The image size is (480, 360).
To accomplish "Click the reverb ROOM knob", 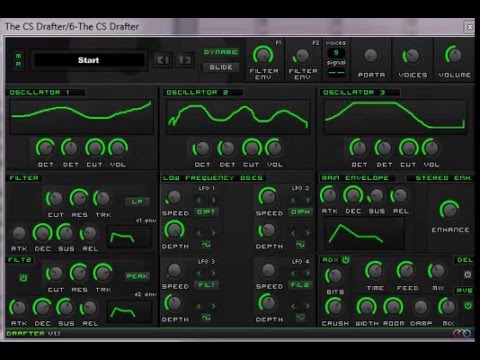I will click(x=394, y=307).
